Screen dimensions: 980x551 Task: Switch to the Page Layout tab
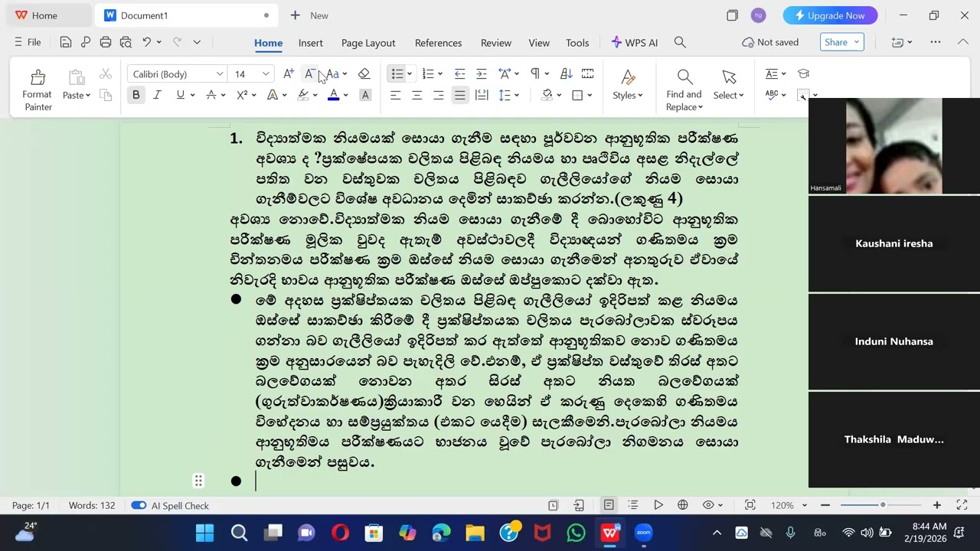click(368, 43)
